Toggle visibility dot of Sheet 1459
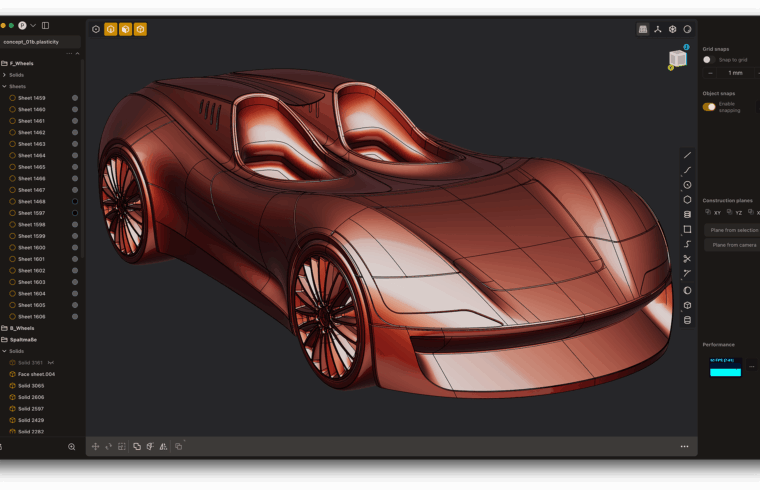The width and height of the screenshot is (760, 490). pos(75,98)
